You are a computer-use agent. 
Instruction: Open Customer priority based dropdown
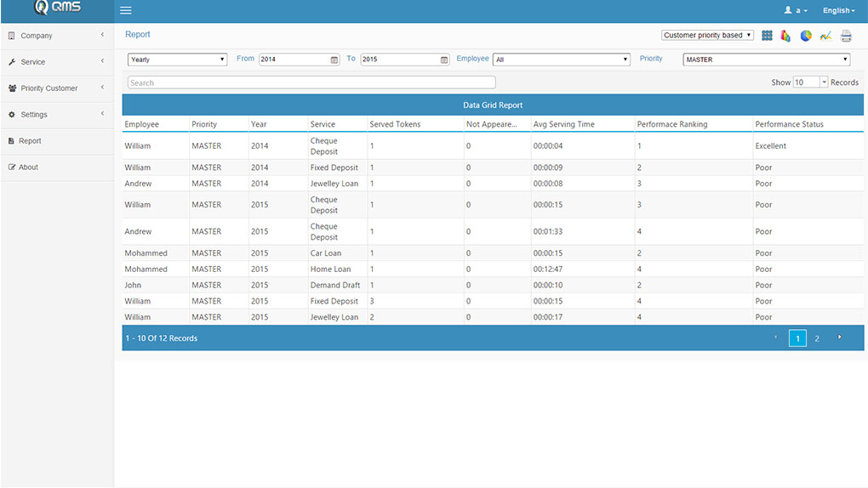[707, 35]
